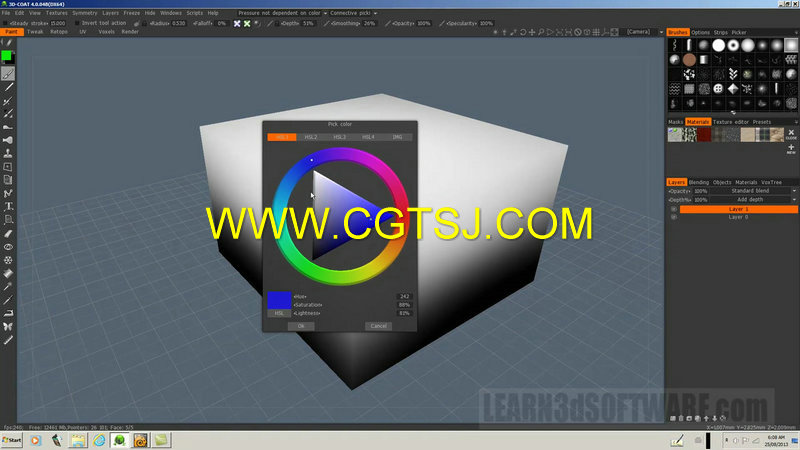The height and width of the screenshot is (450, 800).
Task: Click the prohibition circle icon in viewport toolbar
Action: (x=578, y=32)
